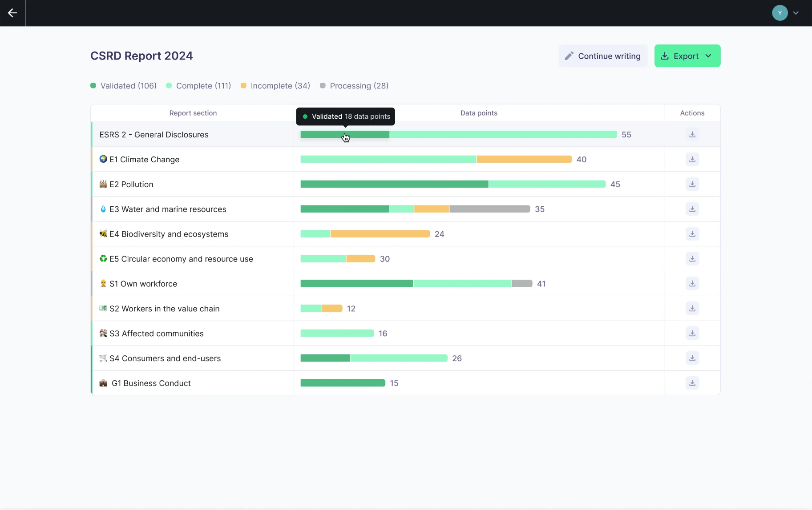The height and width of the screenshot is (510, 812).
Task: Download the E2 Pollution section
Action: coord(692,184)
